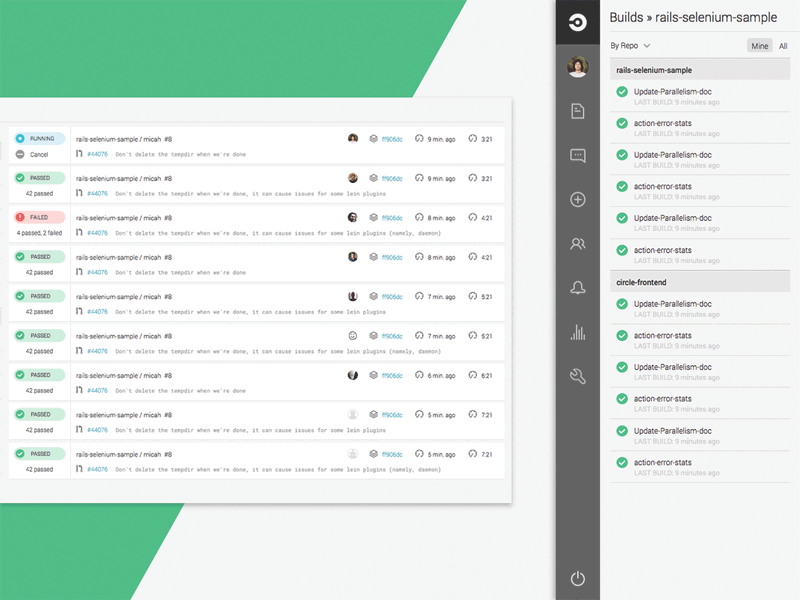Screen dimensions: 800x600
Task: Open the document page icon in sidebar
Action: tap(578, 111)
